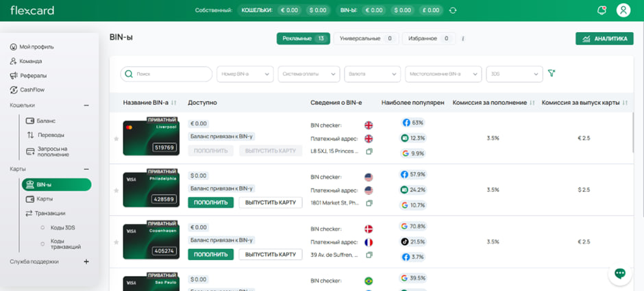Viewport: 644px width, 291px height.
Task: Open the user account avatar menu
Action: coord(623,10)
